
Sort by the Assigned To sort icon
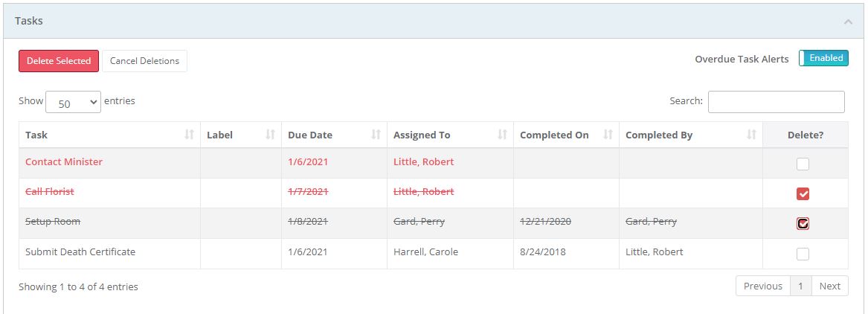tap(503, 135)
